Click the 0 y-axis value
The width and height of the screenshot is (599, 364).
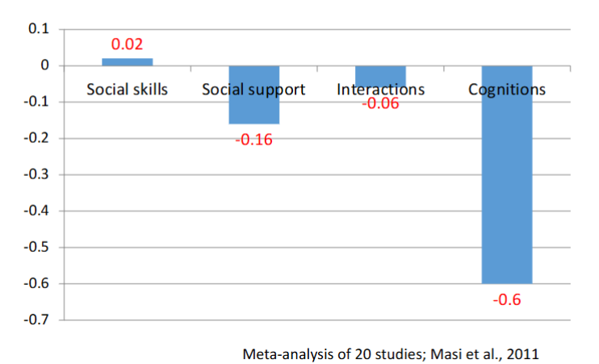click(45, 65)
